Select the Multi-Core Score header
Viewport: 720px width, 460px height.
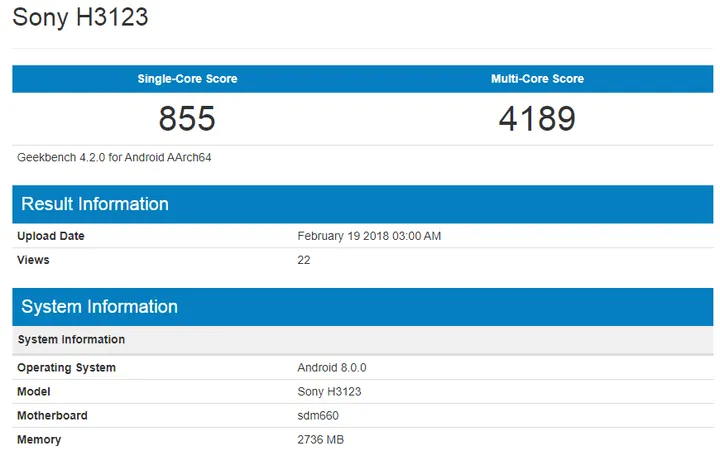pos(537,79)
